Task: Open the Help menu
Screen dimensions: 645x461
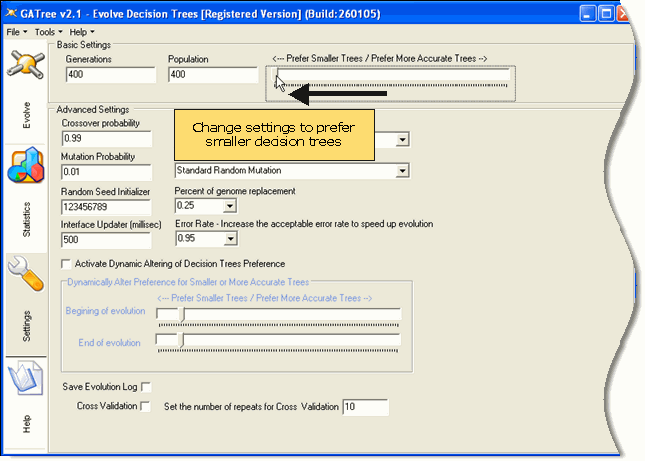Action: [81, 32]
